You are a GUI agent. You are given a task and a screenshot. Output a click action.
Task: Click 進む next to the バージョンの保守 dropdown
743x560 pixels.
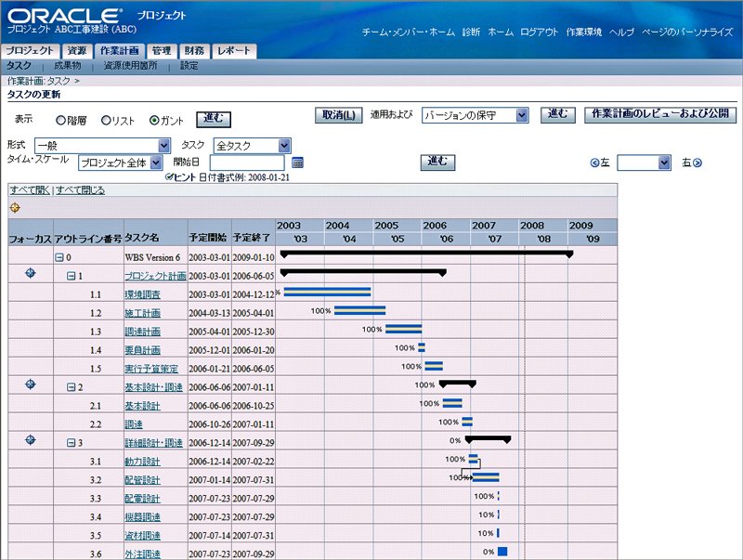click(558, 114)
